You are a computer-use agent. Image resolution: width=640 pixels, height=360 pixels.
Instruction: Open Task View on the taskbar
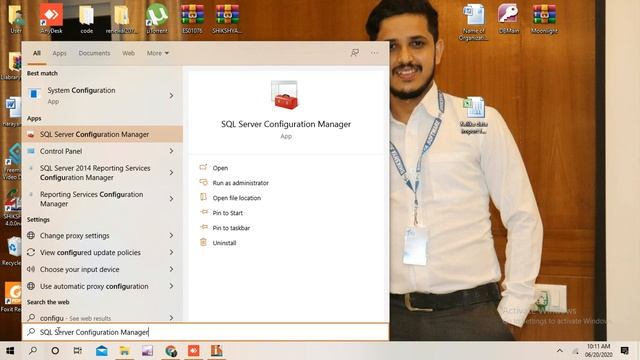78,351
